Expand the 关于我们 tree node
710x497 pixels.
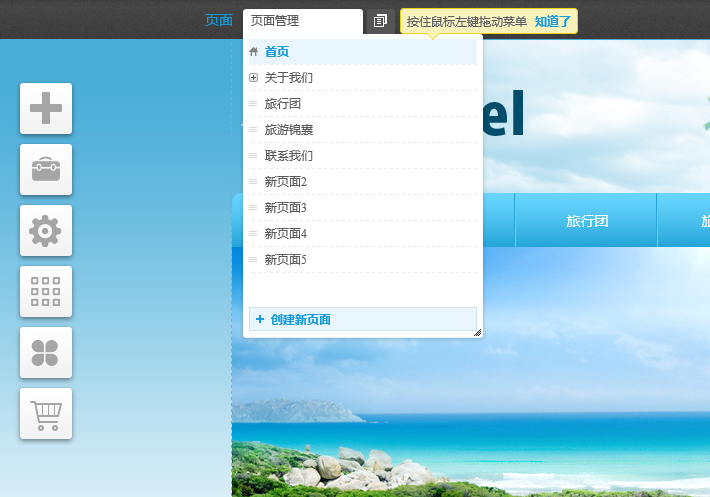pos(254,78)
